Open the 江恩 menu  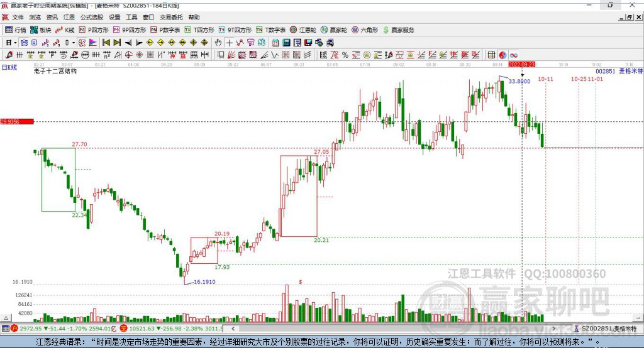(69, 17)
